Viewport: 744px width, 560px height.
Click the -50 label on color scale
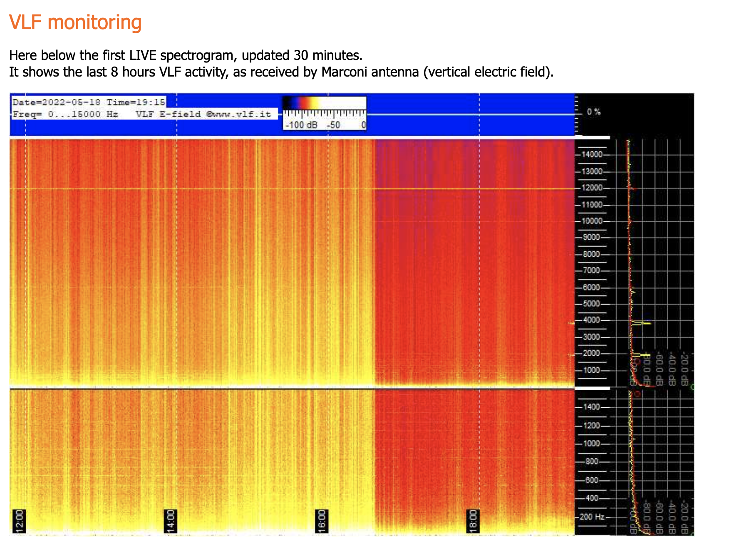(x=333, y=125)
